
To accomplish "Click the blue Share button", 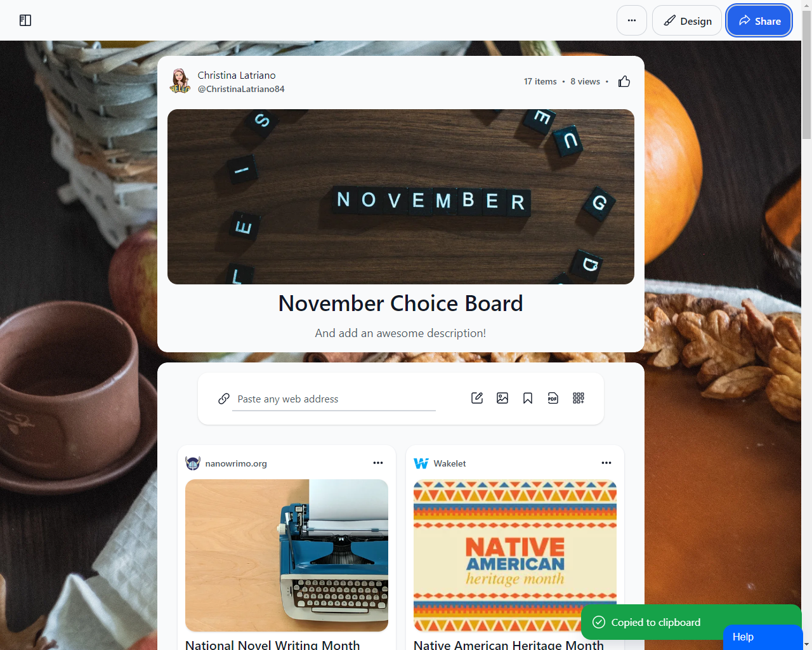I will coord(759,20).
